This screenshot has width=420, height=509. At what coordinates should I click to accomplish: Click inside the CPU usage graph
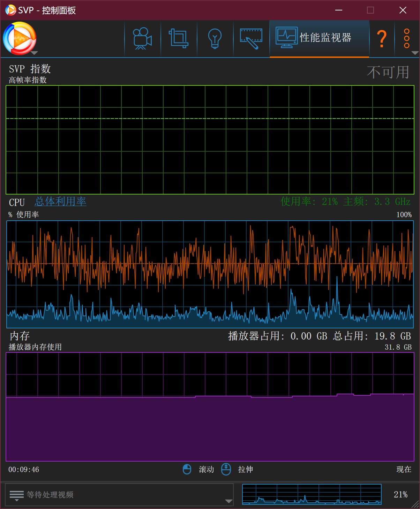click(210, 274)
